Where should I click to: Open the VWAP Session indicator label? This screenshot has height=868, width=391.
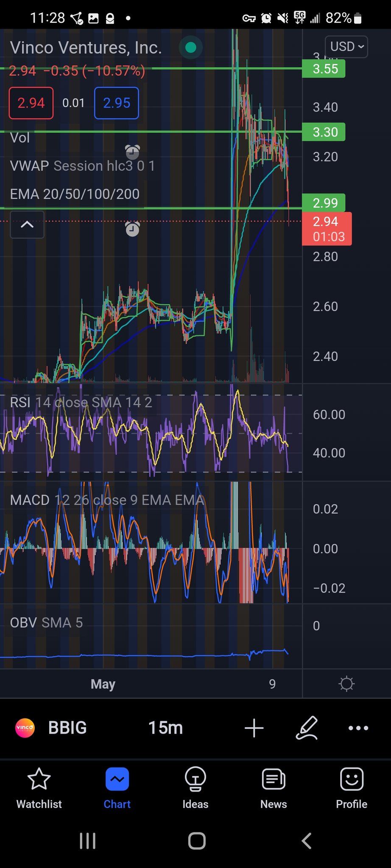(82, 166)
